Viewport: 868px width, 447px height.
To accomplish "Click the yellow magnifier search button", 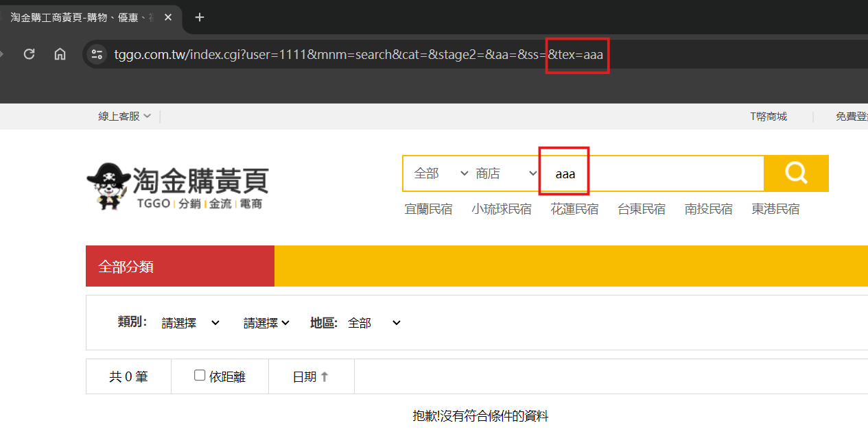I will (x=796, y=173).
